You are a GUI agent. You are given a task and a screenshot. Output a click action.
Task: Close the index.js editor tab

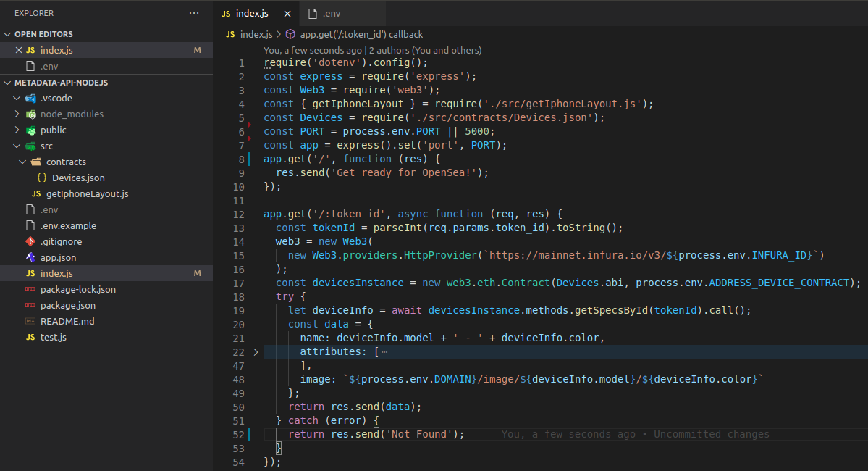[287, 14]
